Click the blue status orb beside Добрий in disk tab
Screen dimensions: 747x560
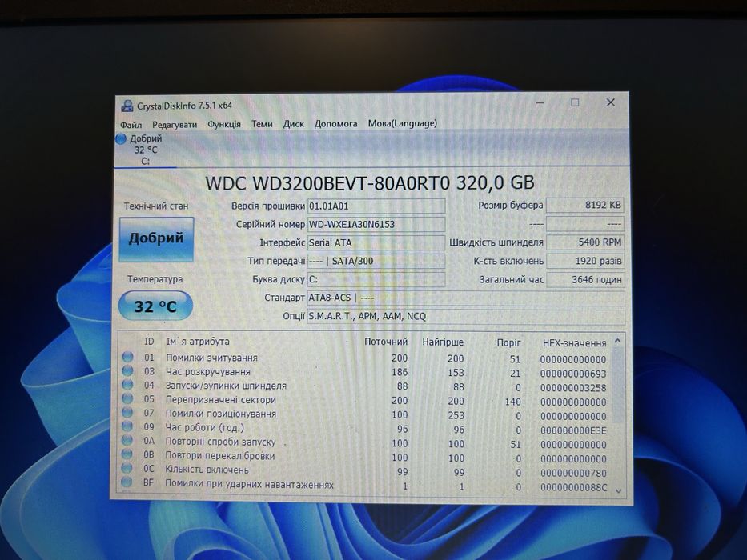(121, 138)
